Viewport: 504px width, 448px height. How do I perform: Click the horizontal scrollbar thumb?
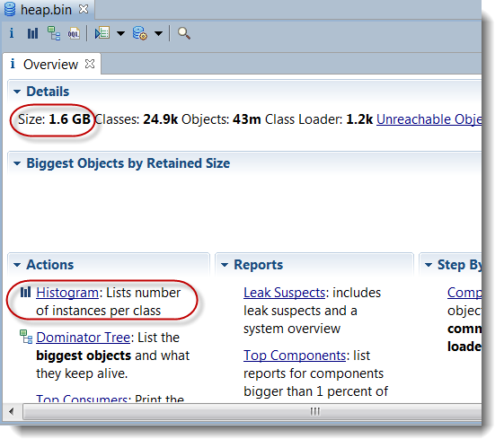(x=252, y=412)
